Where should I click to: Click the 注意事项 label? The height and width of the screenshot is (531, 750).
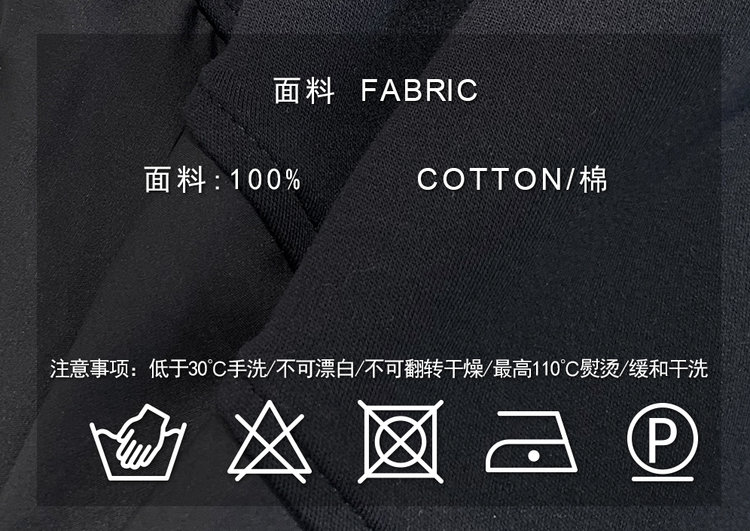89,369
